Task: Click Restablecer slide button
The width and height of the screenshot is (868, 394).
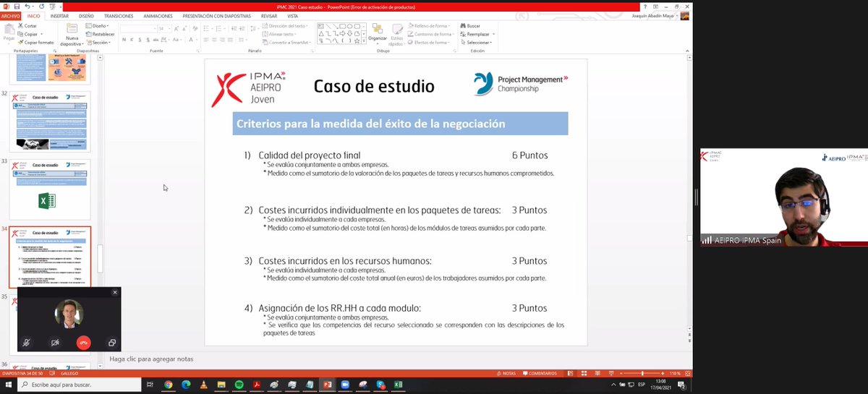Action: pyautogui.click(x=101, y=34)
